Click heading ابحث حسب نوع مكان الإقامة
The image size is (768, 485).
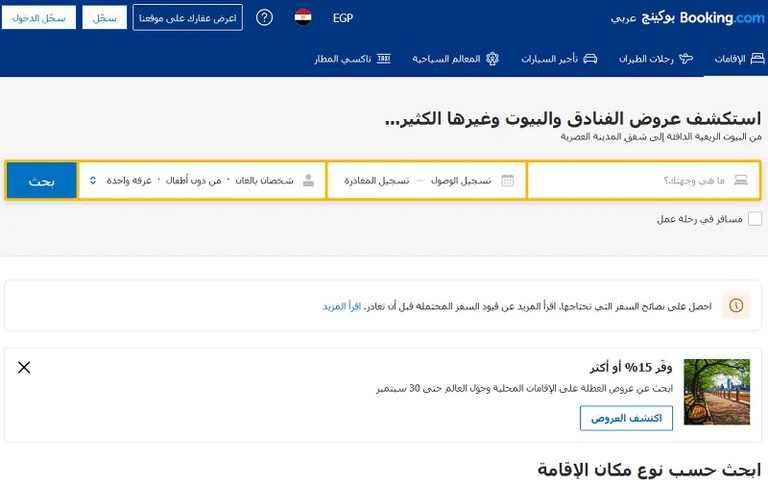coord(649,469)
